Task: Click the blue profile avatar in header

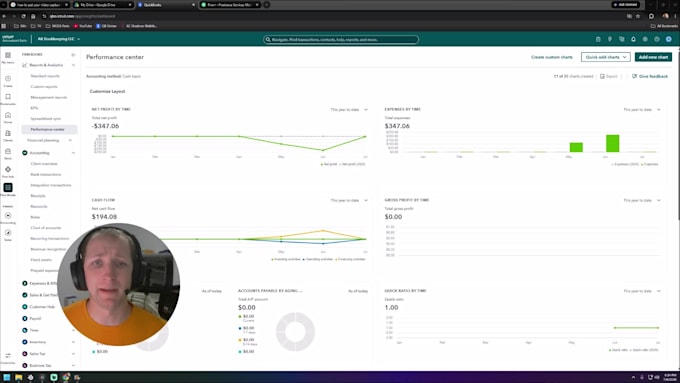Action: (x=669, y=39)
